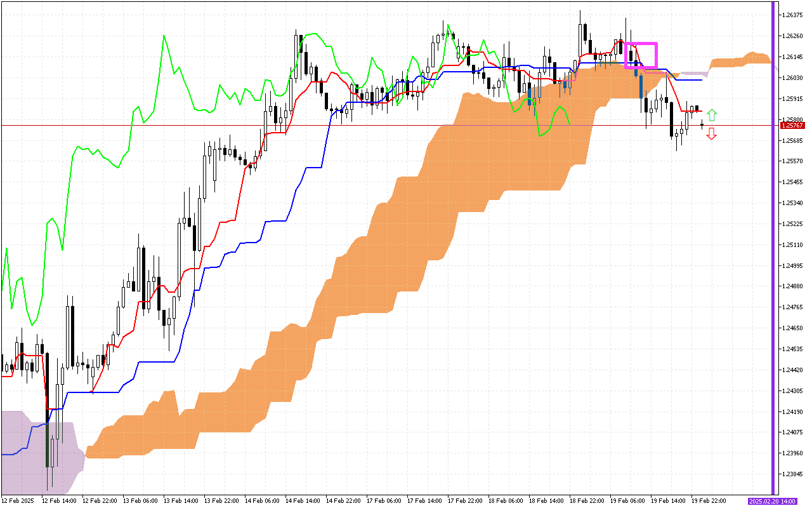Image resolution: width=812 pixels, height=508 pixels.
Task: Select the 13 Feb 06:00 time label
Action: [x=140, y=501]
